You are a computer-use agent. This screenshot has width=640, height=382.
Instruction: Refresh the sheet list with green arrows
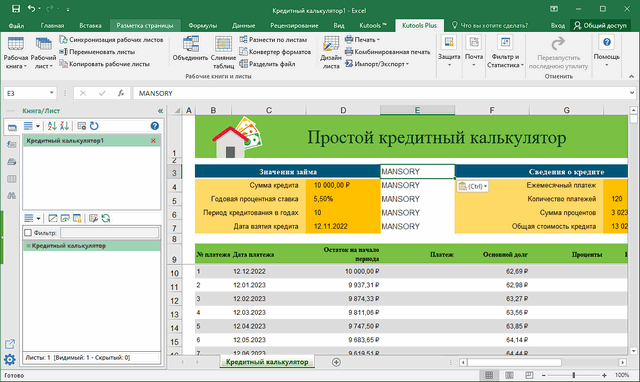106,218
